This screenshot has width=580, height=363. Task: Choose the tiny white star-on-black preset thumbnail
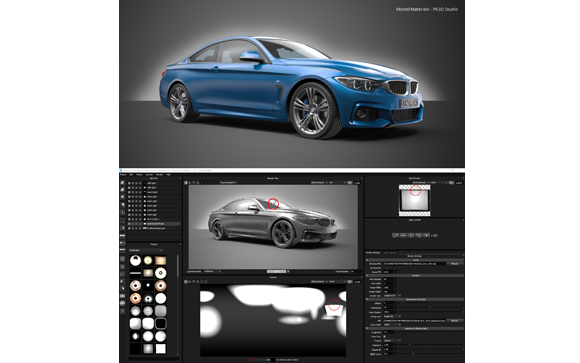click(x=148, y=285)
